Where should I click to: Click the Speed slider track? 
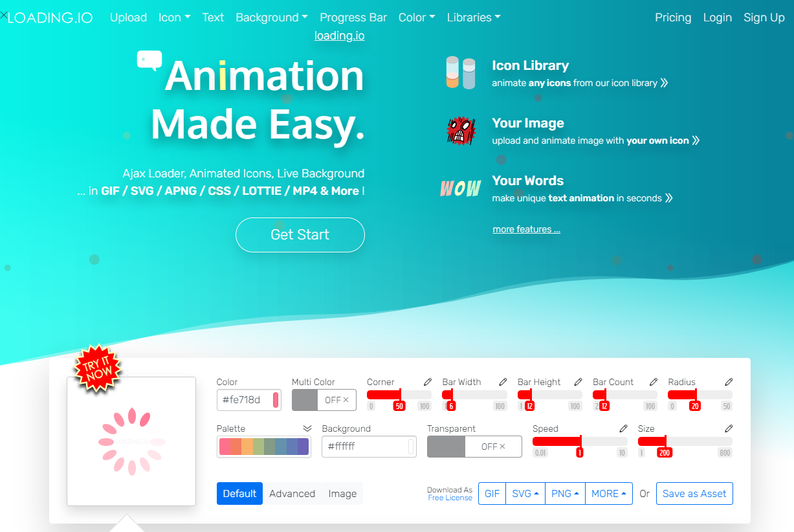click(580, 441)
